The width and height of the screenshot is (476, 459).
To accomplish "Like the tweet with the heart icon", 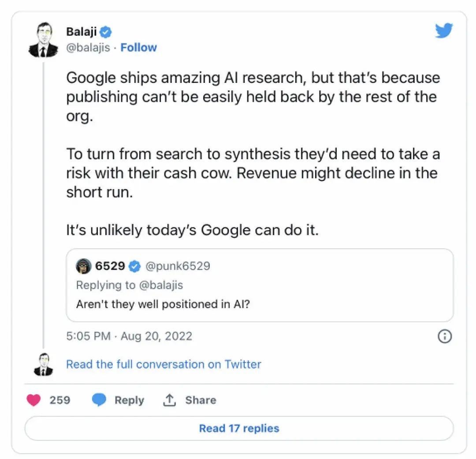I will [x=33, y=400].
